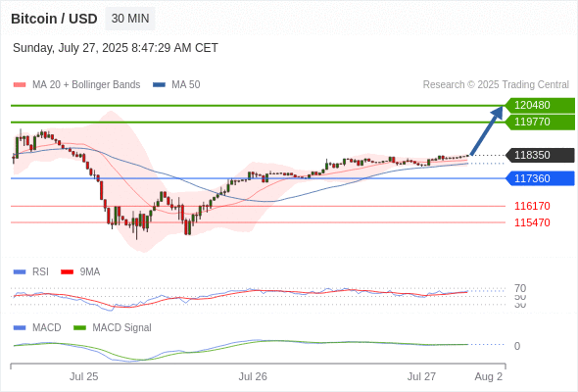Click the MA 20 + Bollinger Bands legend swatch

pyautogui.click(x=20, y=85)
